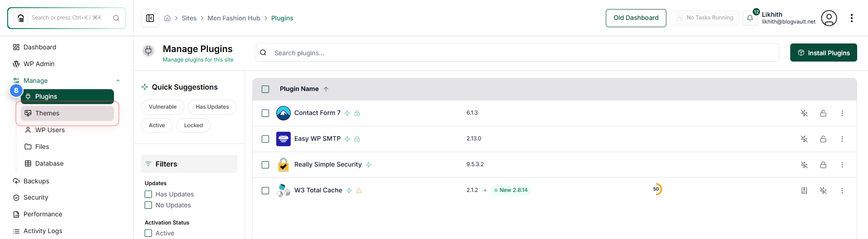The height and width of the screenshot is (239, 868).
Task: Click the Search plugins field
Action: pyautogui.click(x=517, y=53)
